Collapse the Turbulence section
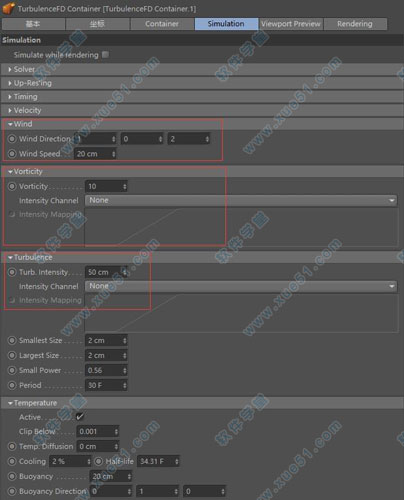 pos(202,258)
